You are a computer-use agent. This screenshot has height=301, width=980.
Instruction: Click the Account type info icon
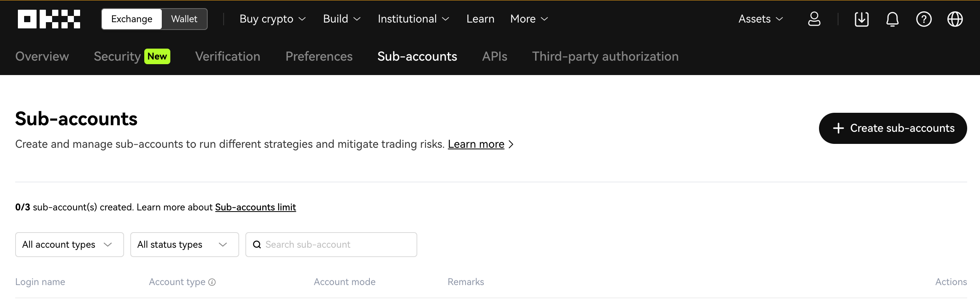(212, 282)
